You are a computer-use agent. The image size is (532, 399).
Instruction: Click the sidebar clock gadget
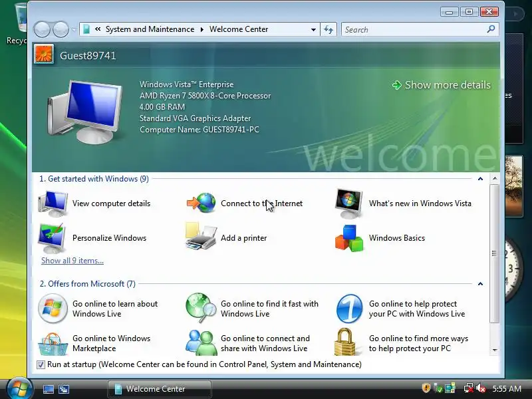click(x=513, y=270)
